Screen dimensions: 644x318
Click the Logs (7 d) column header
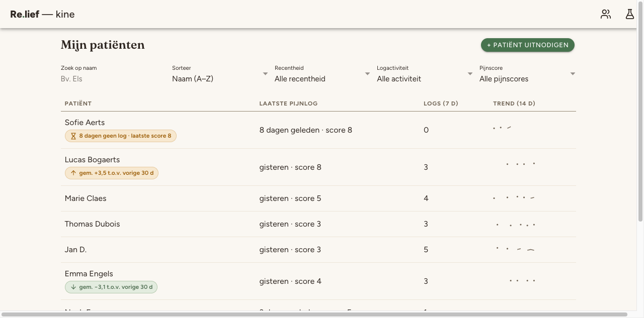441,103
